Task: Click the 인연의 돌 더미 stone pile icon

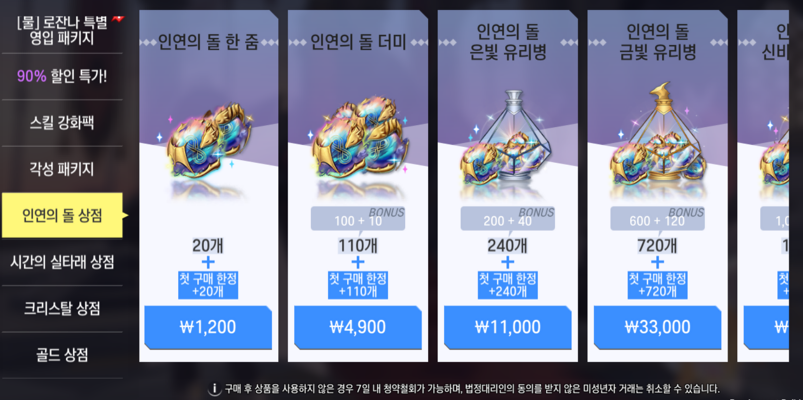Action: pos(360,137)
